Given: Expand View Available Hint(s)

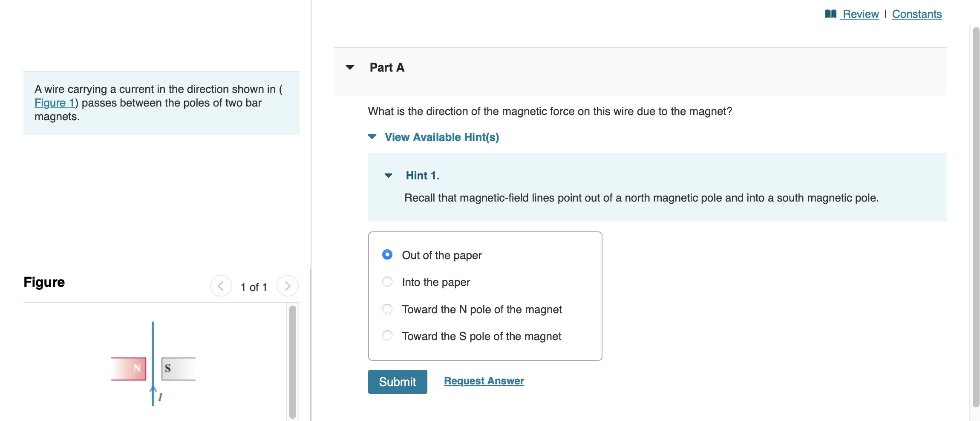Looking at the screenshot, I should tap(441, 137).
